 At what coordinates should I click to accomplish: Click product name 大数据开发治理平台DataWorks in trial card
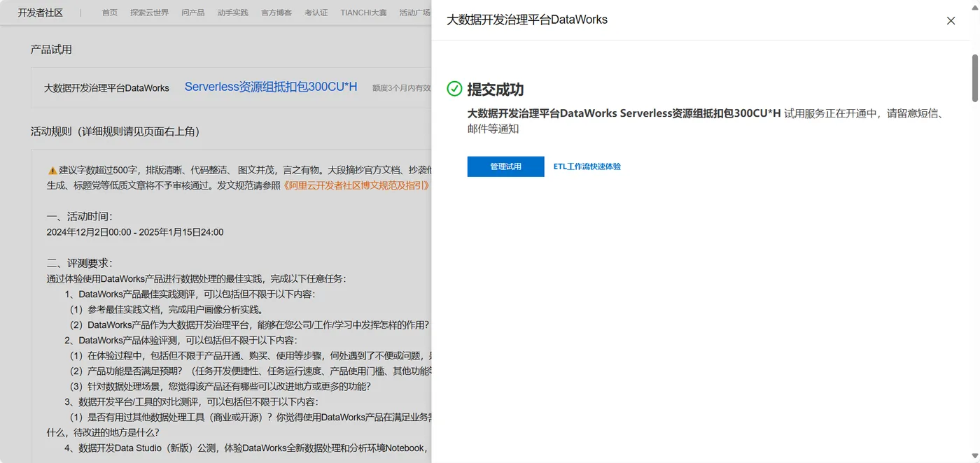tap(106, 88)
